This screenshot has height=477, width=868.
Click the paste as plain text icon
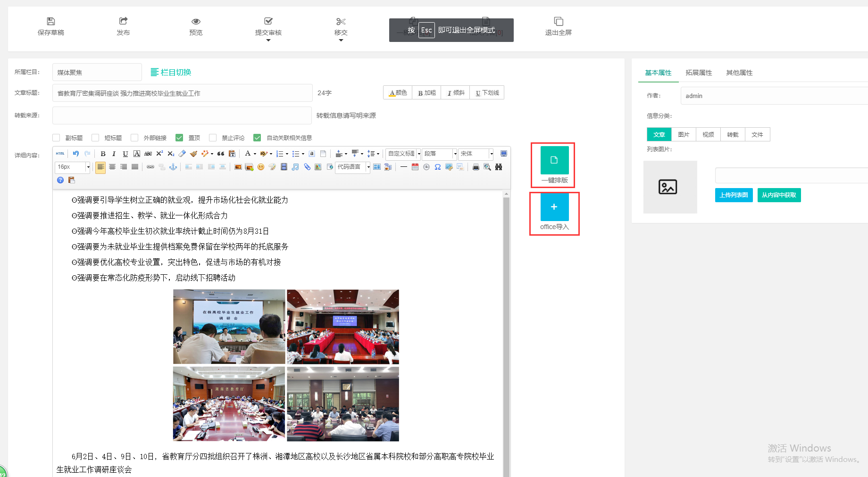pyautogui.click(x=232, y=154)
